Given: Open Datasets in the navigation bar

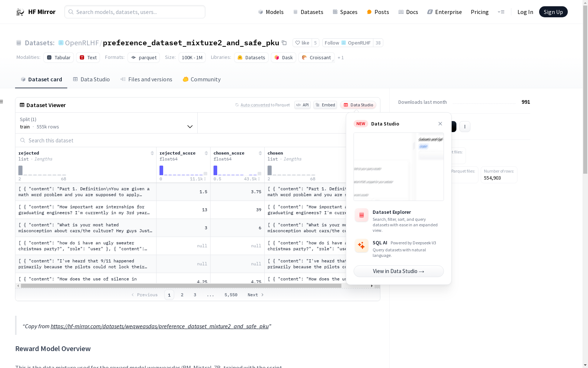Looking at the screenshot, I should point(308,12).
